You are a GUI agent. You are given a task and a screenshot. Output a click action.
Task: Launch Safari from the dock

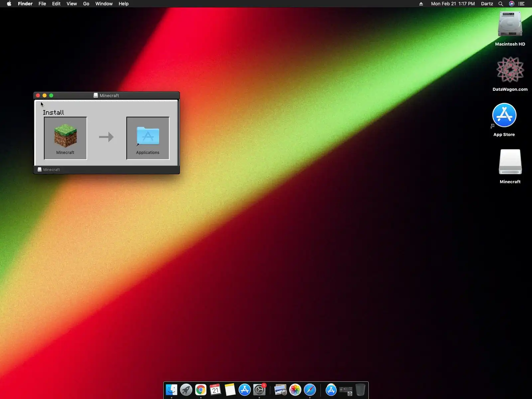310,390
